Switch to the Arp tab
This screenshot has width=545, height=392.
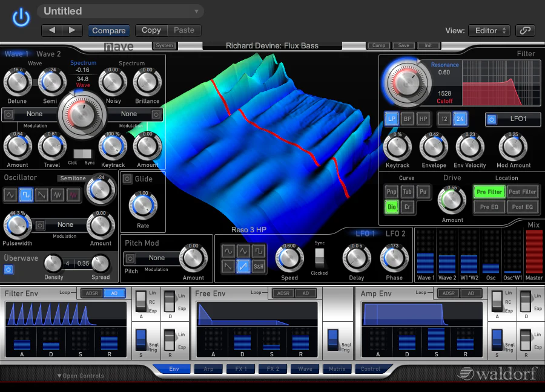208,369
